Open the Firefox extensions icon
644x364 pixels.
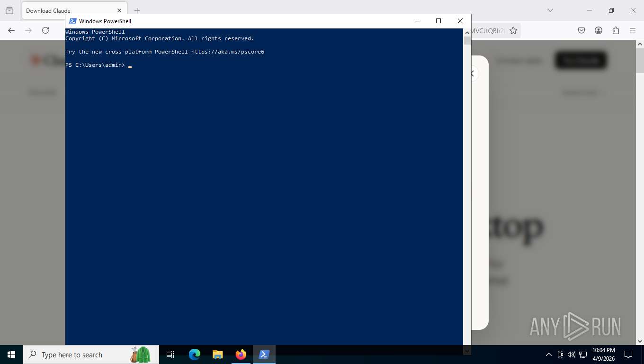(616, 30)
